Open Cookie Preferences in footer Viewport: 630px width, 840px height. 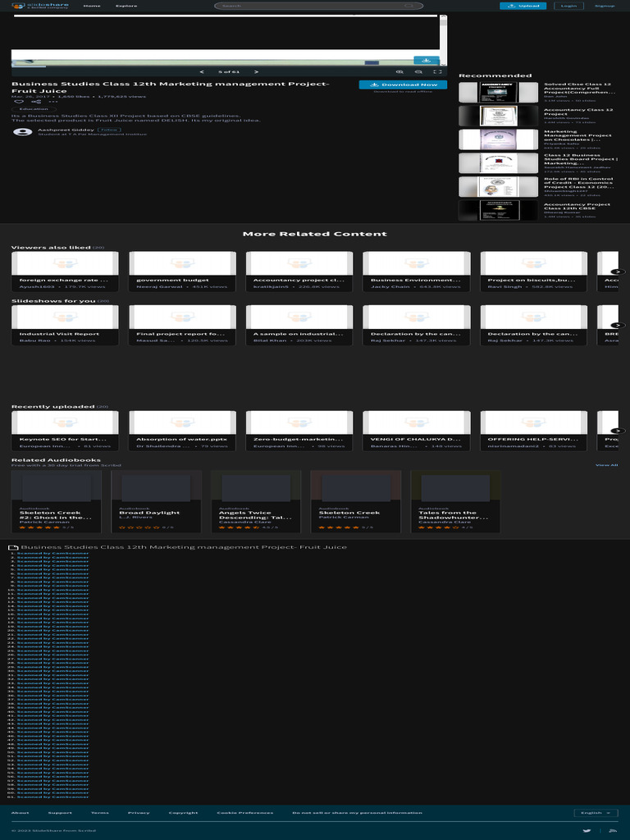(244, 813)
